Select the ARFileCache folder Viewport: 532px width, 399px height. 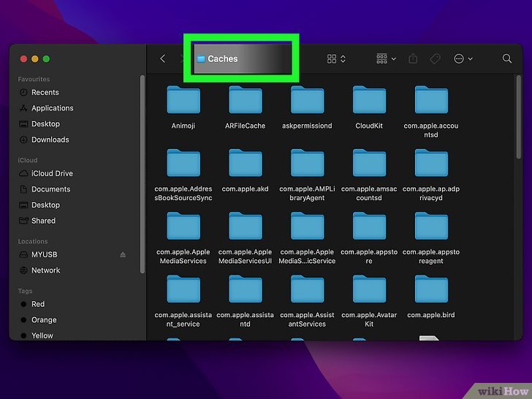(245, 107)
